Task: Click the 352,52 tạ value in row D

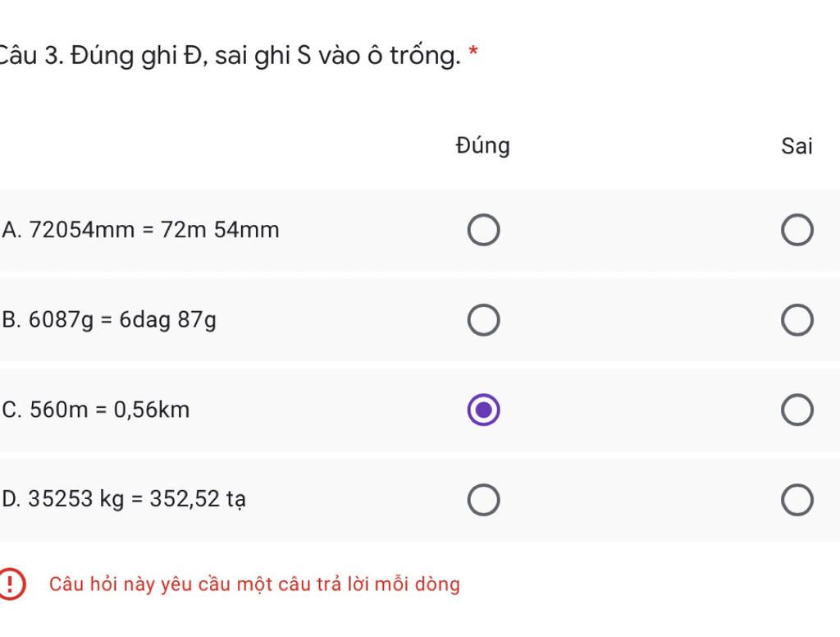Action: [x=198, y=499]
